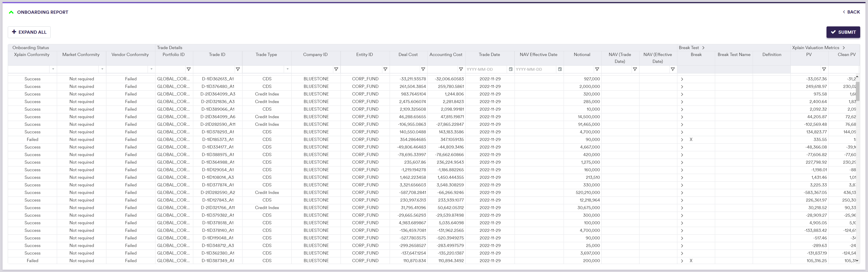
Task: Click the Deal Cost filter funnel icon
Action: tap(423, 69)
